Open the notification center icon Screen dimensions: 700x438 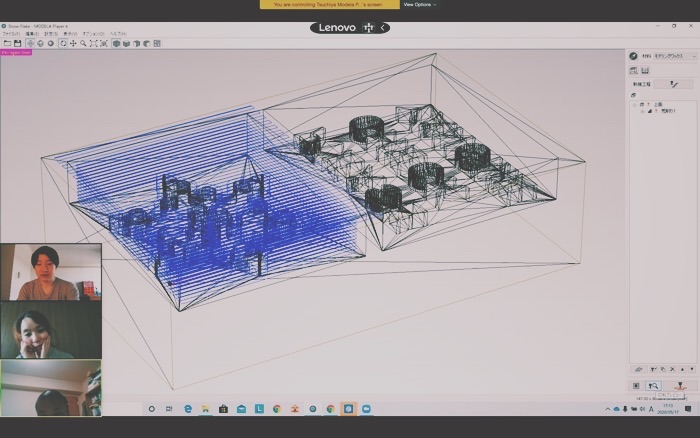[688, 409]
